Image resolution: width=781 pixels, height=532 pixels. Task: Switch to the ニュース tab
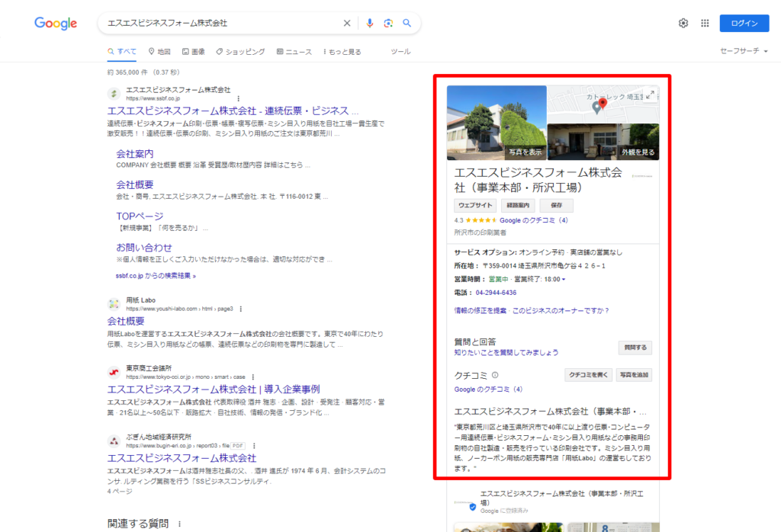294,51
